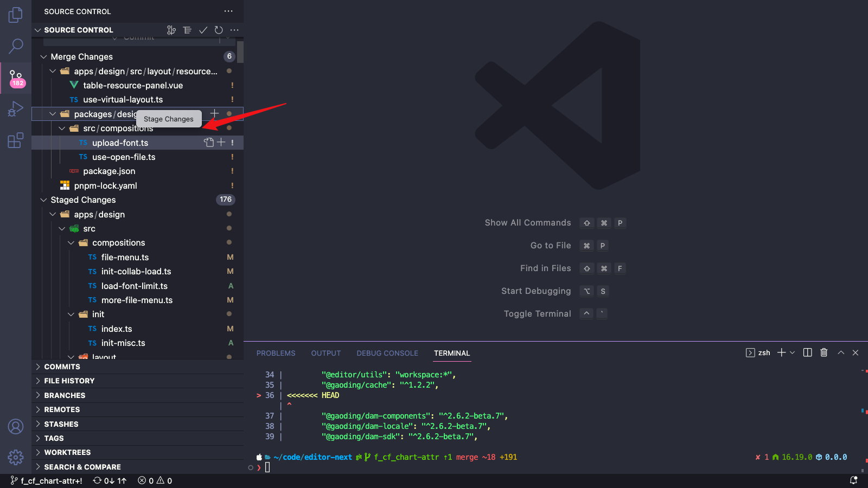868x488 pixels.
Task: Switch to the PROBLEMS tab
Action: click(x=276, y=353)
